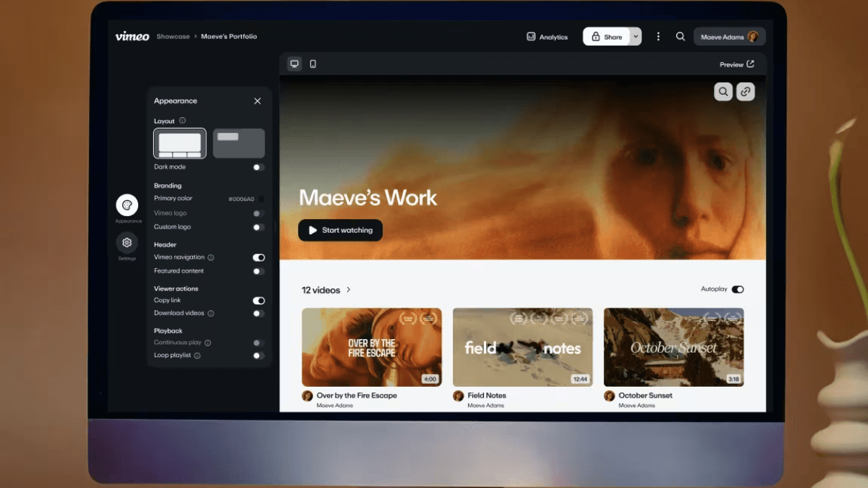Click the search icon on the hero banner

coord(723,92)
